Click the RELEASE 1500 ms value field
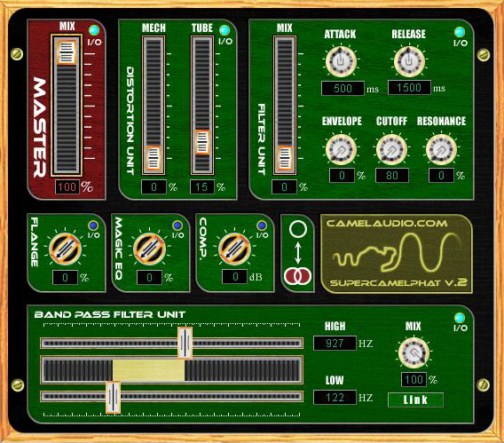The height and width of the screenshot is (443, 504). coord(409,88)
